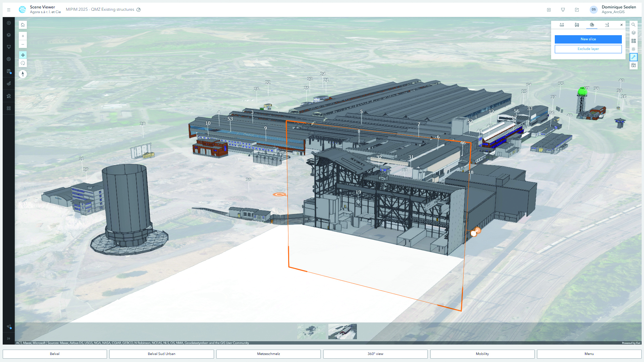
Task: Select the second slide thumbnail
Action: pos(342,331)
